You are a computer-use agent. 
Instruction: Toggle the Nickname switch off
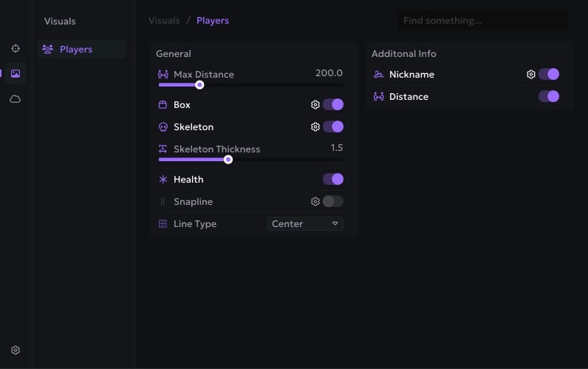549,74
